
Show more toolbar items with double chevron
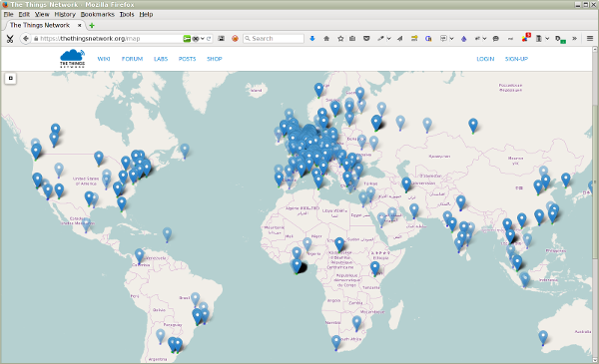[574, 39]
